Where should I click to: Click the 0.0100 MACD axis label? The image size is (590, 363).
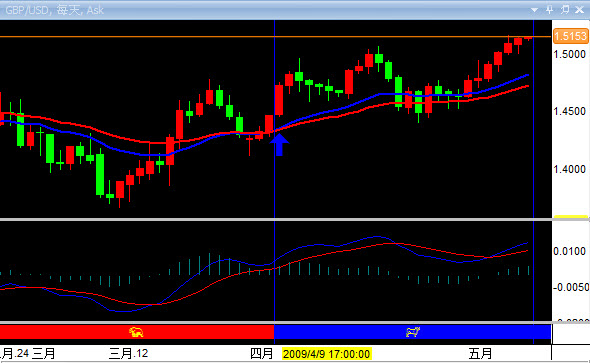click(x=570, y=251)
